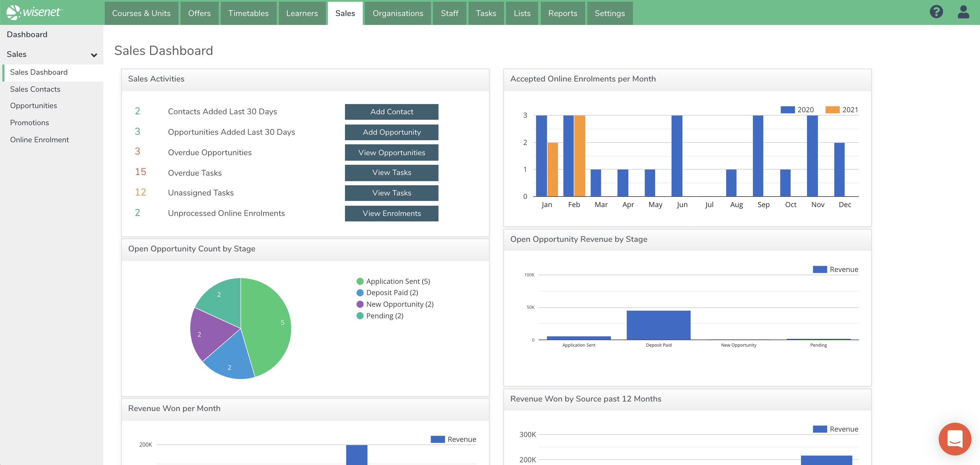Screen dimensions: 980x465
Task: Toggle the 2020 series legend marker
Action: pyautogui.click(x=788, y=110)
